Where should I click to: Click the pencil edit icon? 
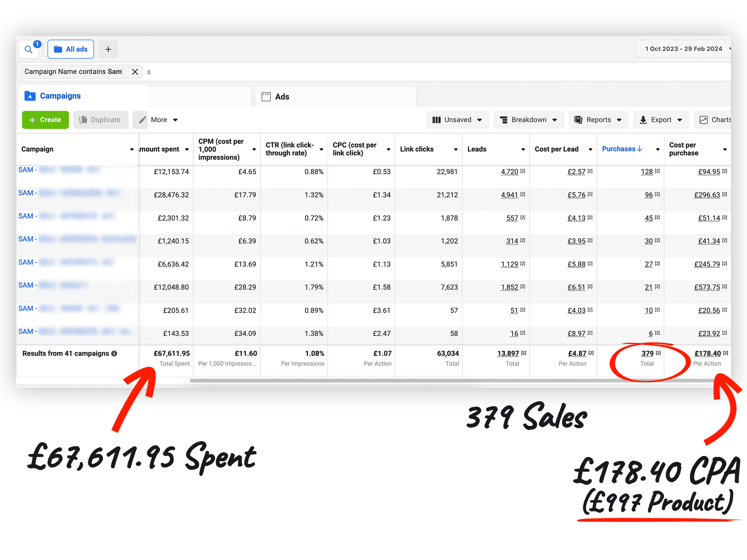[x=142, y=120]
